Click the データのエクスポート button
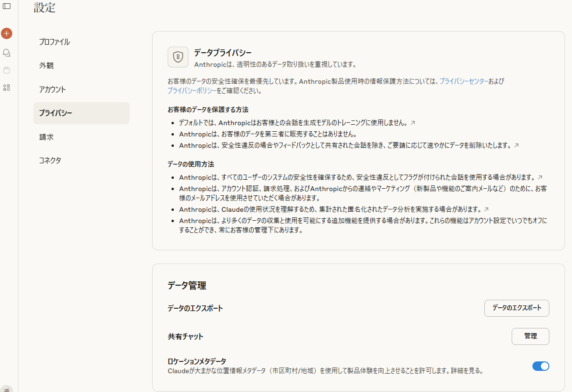Viewport: 572px width, 392px height. [x=517, y=308]
